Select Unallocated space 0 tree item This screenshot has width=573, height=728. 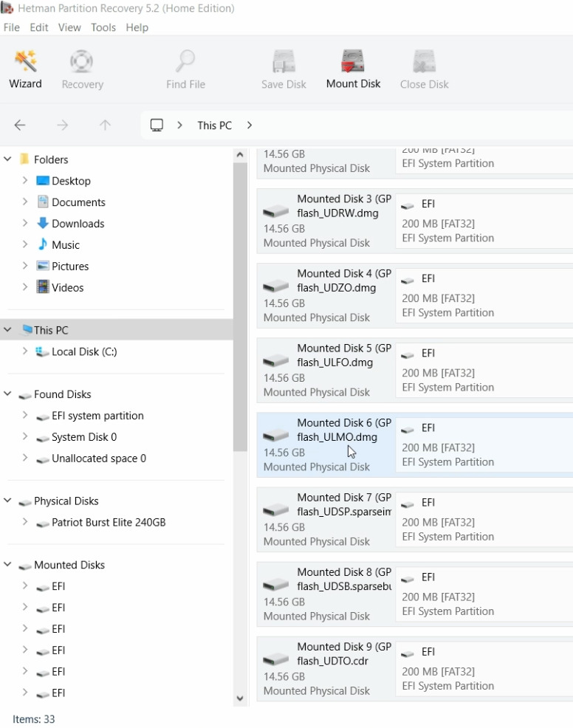click(99, 459)
